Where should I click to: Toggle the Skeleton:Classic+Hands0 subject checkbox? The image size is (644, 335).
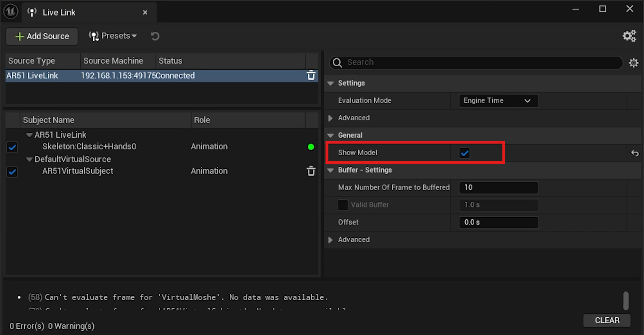coord(12,147)
